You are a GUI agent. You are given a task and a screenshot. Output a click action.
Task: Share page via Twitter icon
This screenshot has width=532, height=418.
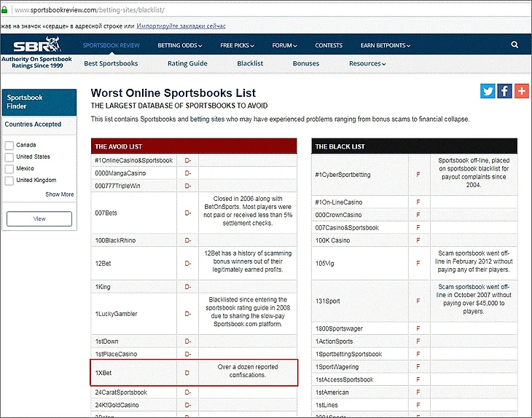(488, 91)
